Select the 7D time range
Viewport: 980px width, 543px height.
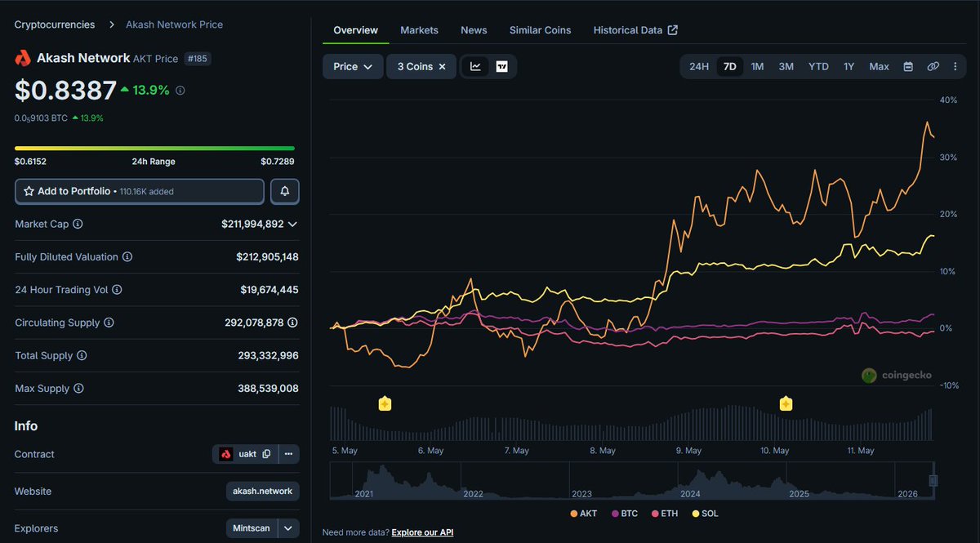point(730,66)
